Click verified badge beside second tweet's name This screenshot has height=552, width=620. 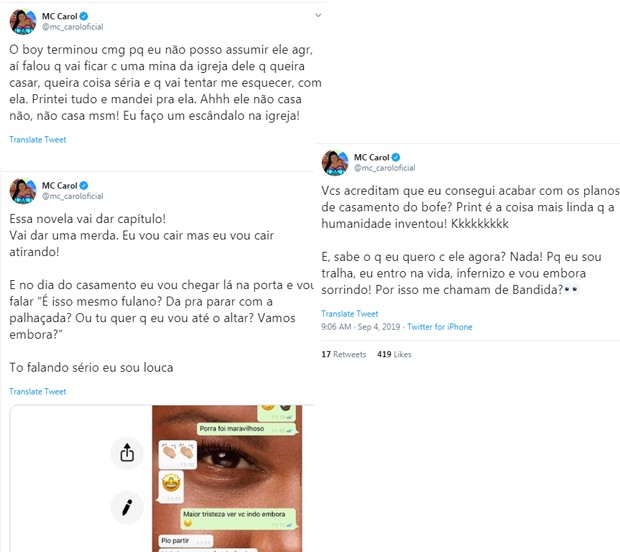[84, 185]
